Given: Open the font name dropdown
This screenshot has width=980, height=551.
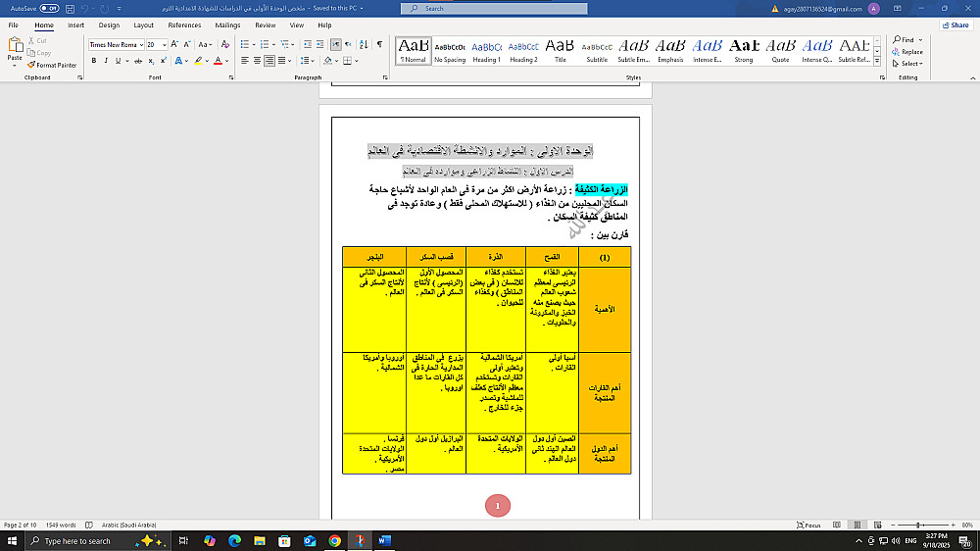Looking at the screenshot, I should pyautogui.click(x=141, y=45).
